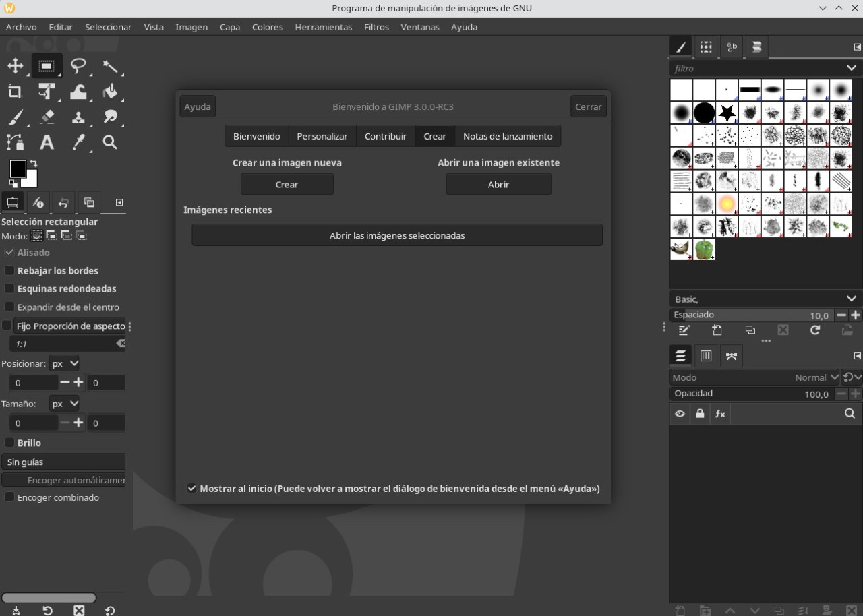
Task: Open the Filtros menu
Action: point(376,27)
